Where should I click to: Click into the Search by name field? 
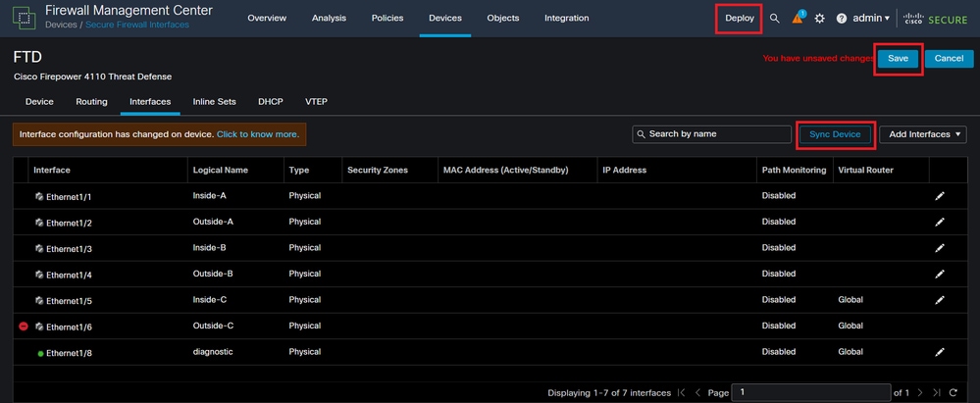pyautogui.click(x=712, y=134)
